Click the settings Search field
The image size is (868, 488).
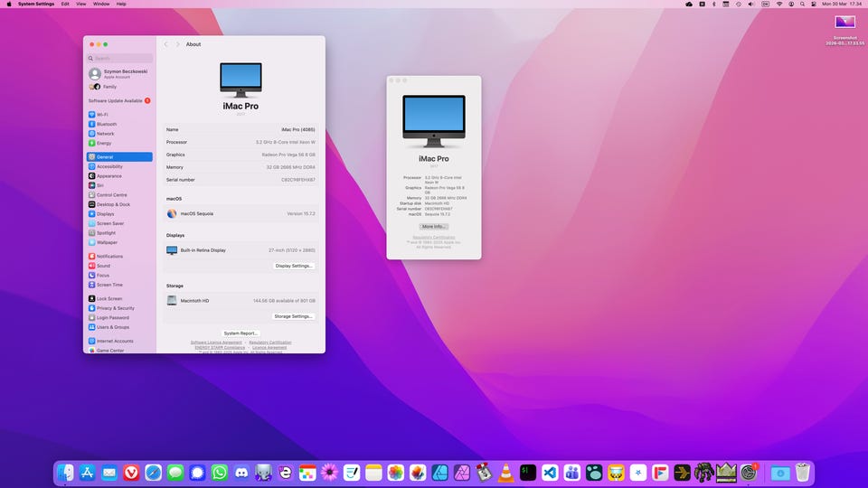[120, 58]
